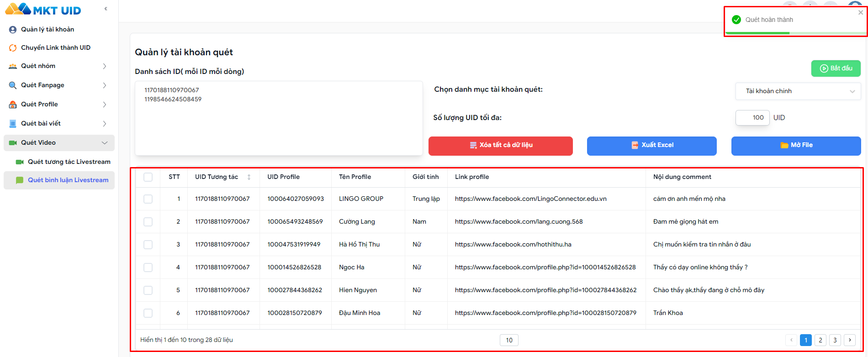Go to next page arrow
Viewport: 868px width, 357px height.
coord(850,340)
